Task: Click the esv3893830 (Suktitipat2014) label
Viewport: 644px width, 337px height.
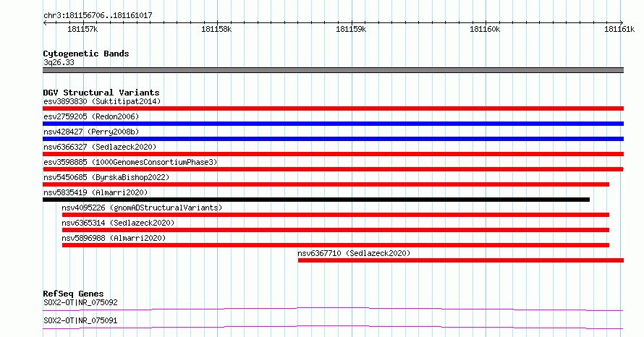Action: pyautogui.click(x=102, y=101)
